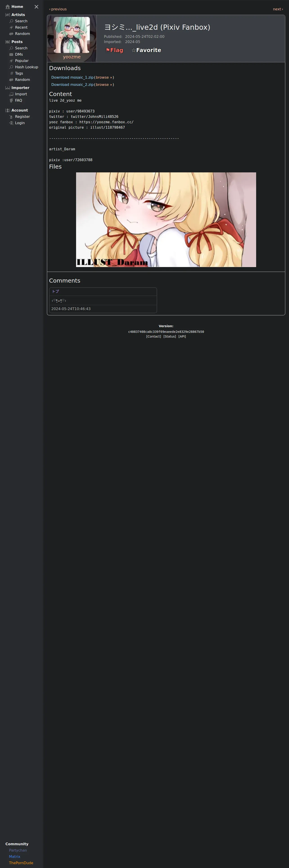
Task: Open the ILLUST_Daram file image
Action: coord(166,220)
